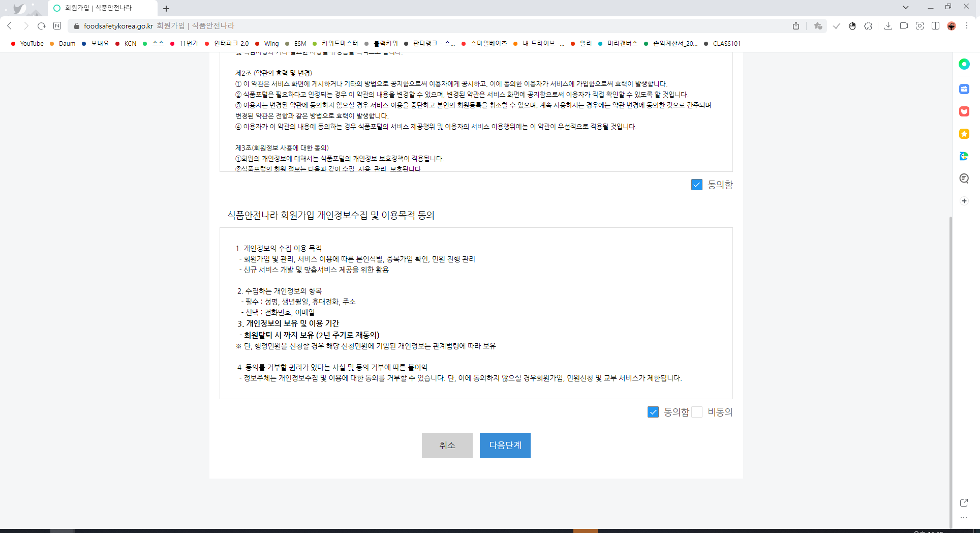980x533 pixels.
Task: Click the 3. 개인정보의 보유 및 이용 기간 text
Action: (288, 323)
